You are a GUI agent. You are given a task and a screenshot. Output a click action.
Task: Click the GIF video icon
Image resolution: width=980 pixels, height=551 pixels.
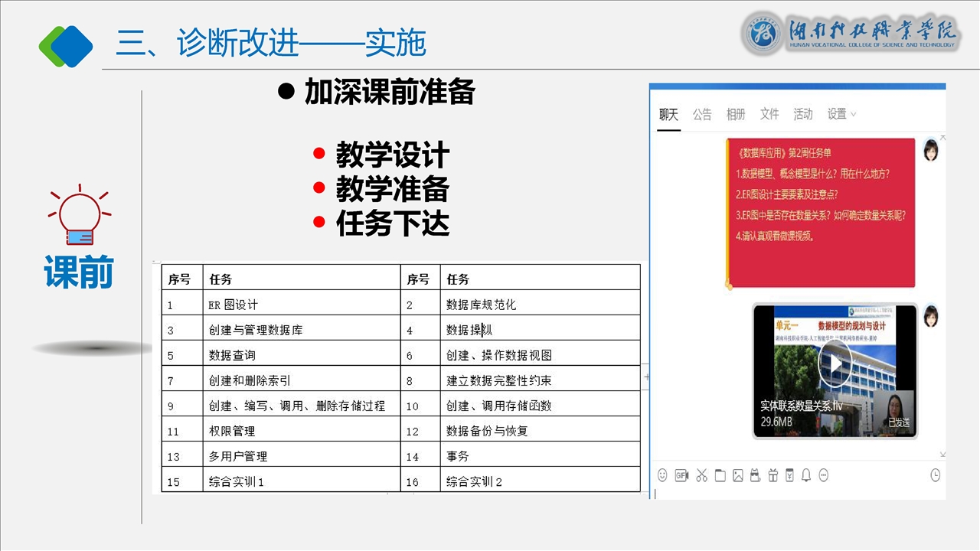(x=681, y=475)
